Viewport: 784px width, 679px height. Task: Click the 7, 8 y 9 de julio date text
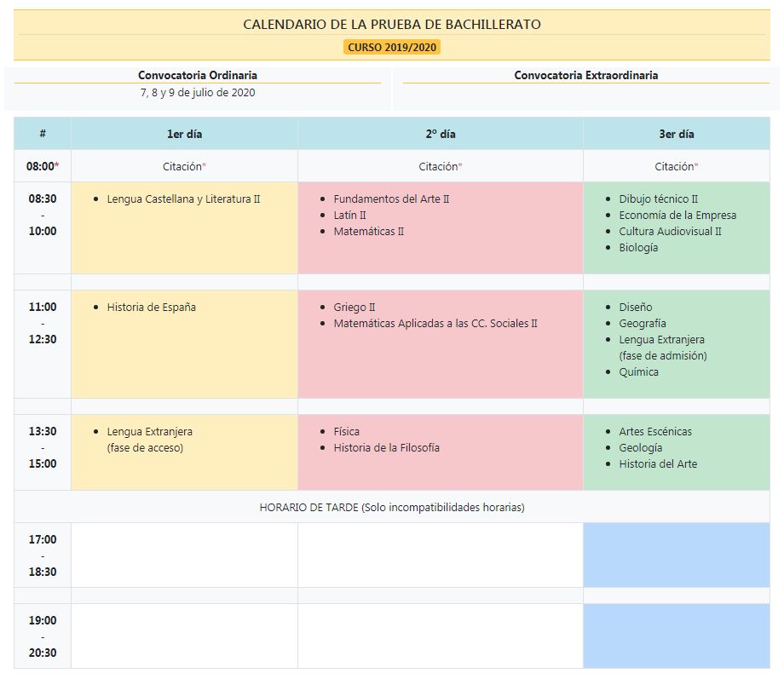point(198,92)
